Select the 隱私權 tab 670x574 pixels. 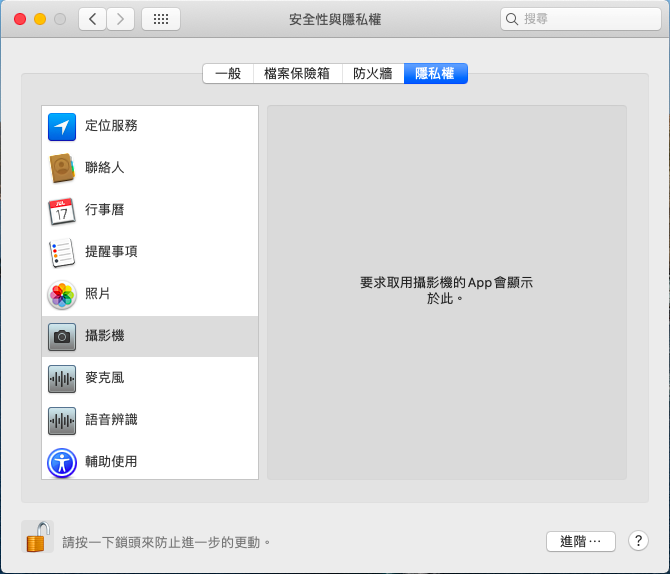435,74
